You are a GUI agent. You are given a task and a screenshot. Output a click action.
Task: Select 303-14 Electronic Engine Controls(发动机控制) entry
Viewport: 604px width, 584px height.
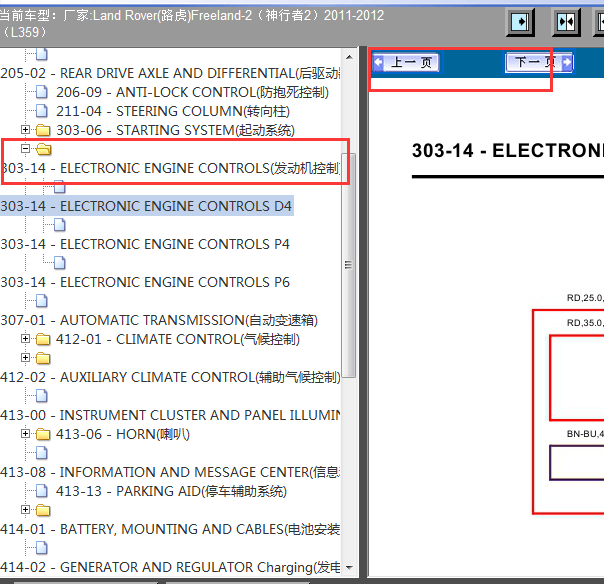tap(170, 168)
